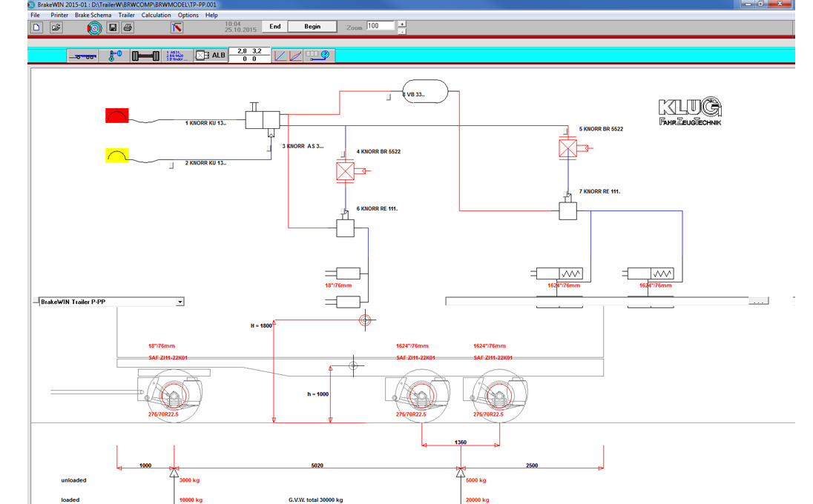Select the red coupling head symbol
Viewport: 813px width, 504px height.
[117, 116]
